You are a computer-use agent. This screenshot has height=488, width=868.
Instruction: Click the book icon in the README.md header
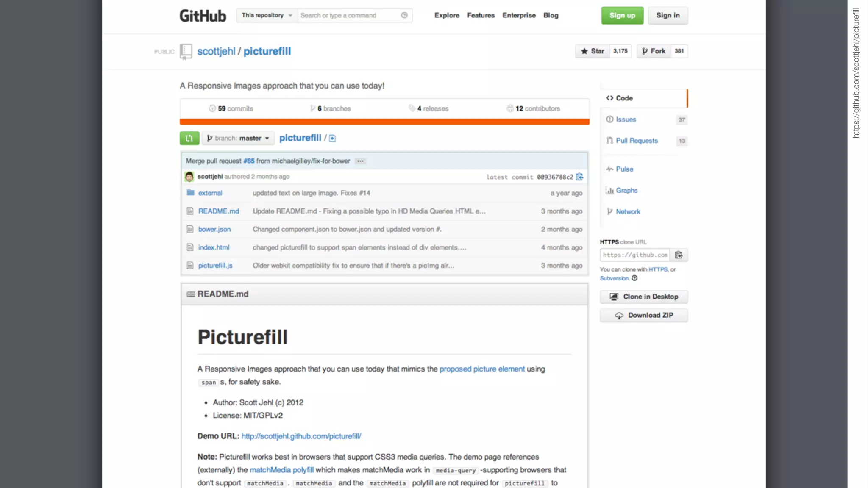click(x=191, y=294)
